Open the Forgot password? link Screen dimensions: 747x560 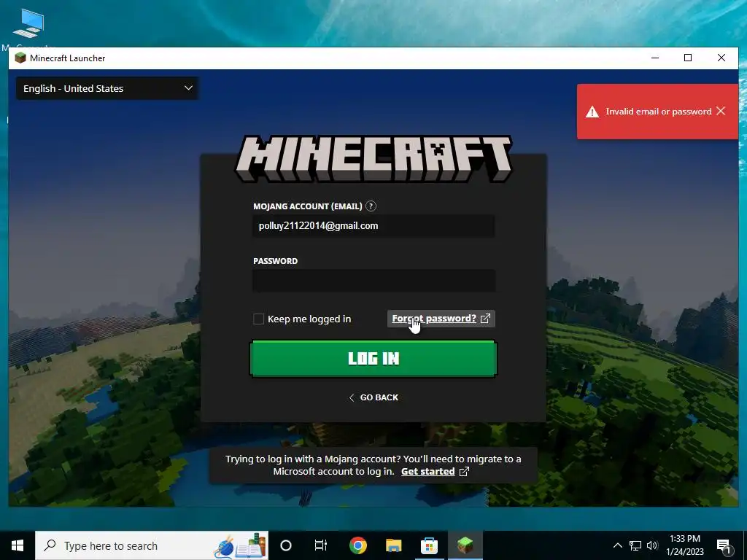pyautogui.click(x=434, y=319)
